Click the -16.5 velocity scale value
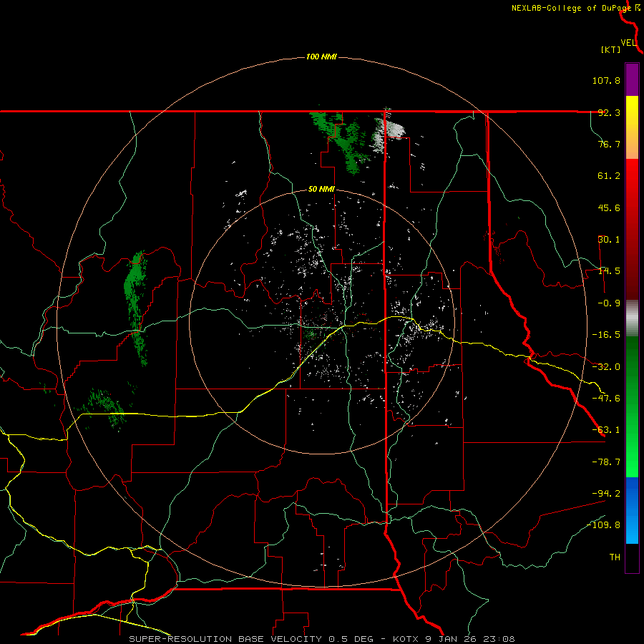 tap(606, 335)
